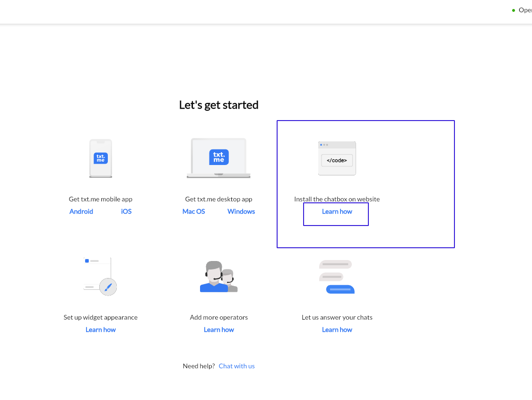Click the "Get txt.me desktop app" label
The height and width of the screenshot is (400, 532).
click(218, 199)
